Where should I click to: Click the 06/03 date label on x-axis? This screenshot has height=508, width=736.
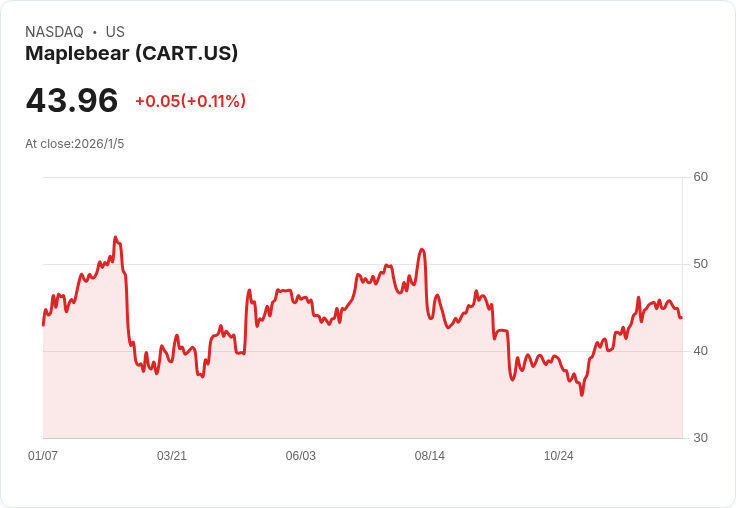300,456
